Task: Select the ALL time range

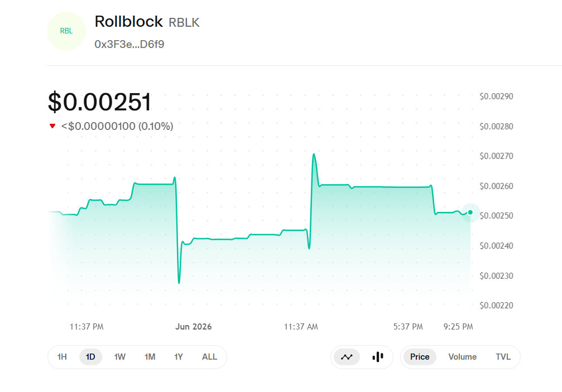Action: [x=210, y=357]
